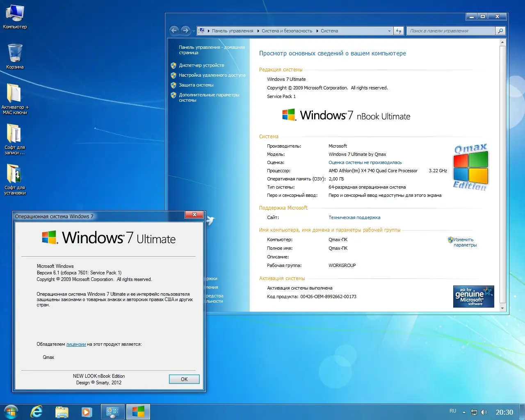Image resolution: width=525 pixels, height=420 pixels.
Task: Click the 2,00 ГБ memory value
Action: coord(336,179)
